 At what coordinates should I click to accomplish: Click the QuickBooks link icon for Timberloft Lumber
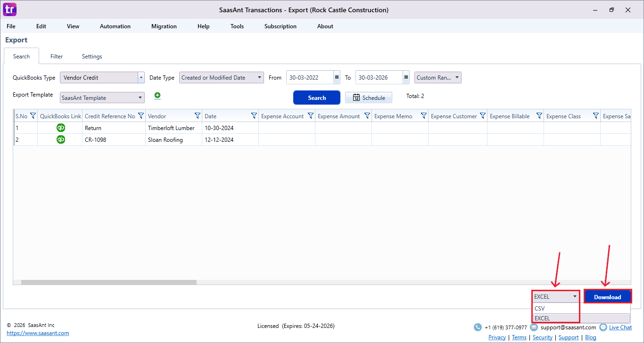(61, 128)
